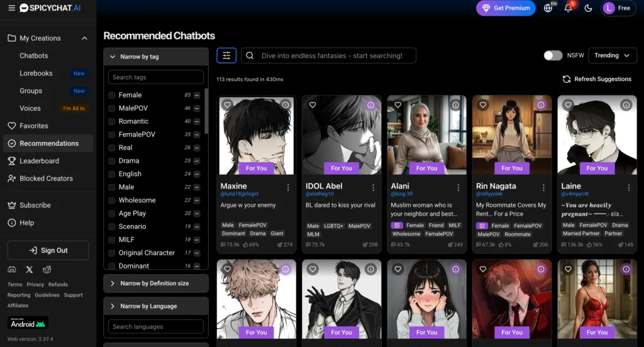This screenshot has width=644, height=347.
Task: Open info icon on IDOL Abel card
Action: coord(371,105)
